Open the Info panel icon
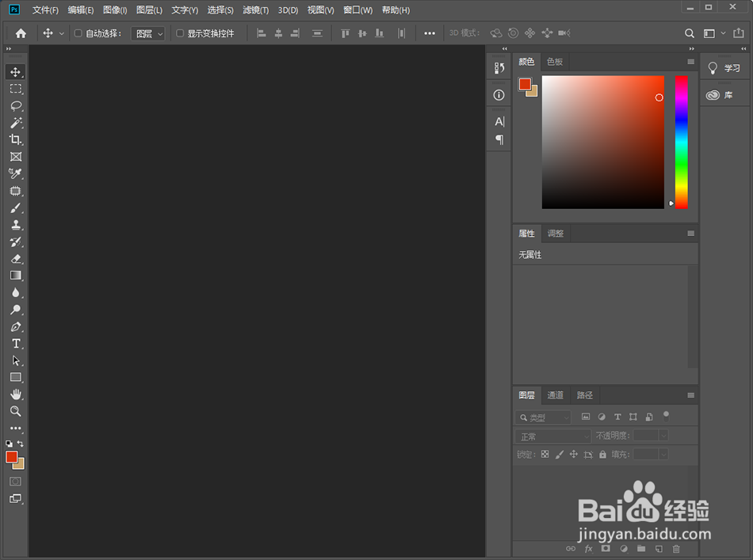 click(x=499, y=95)
